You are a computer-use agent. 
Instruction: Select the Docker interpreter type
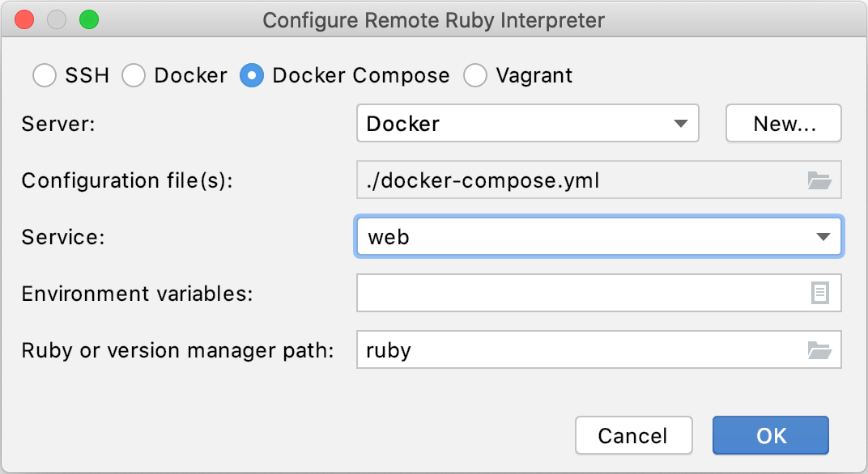pos(134,75)
